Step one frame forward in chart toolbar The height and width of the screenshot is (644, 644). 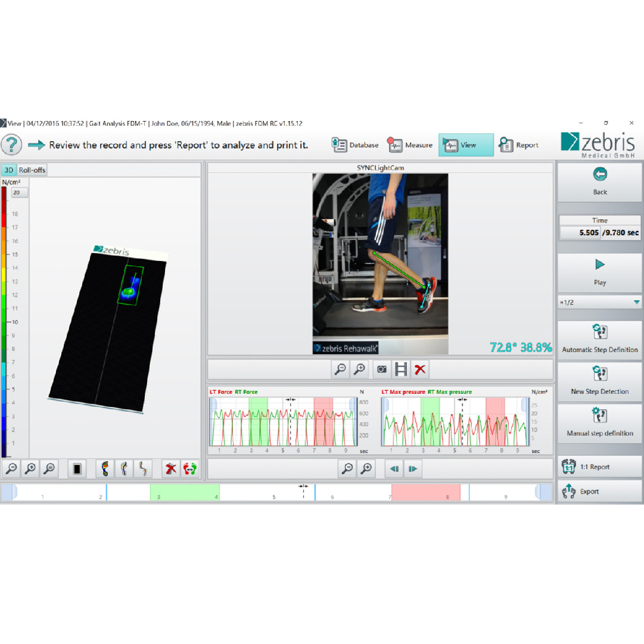[x=412, y=469]
